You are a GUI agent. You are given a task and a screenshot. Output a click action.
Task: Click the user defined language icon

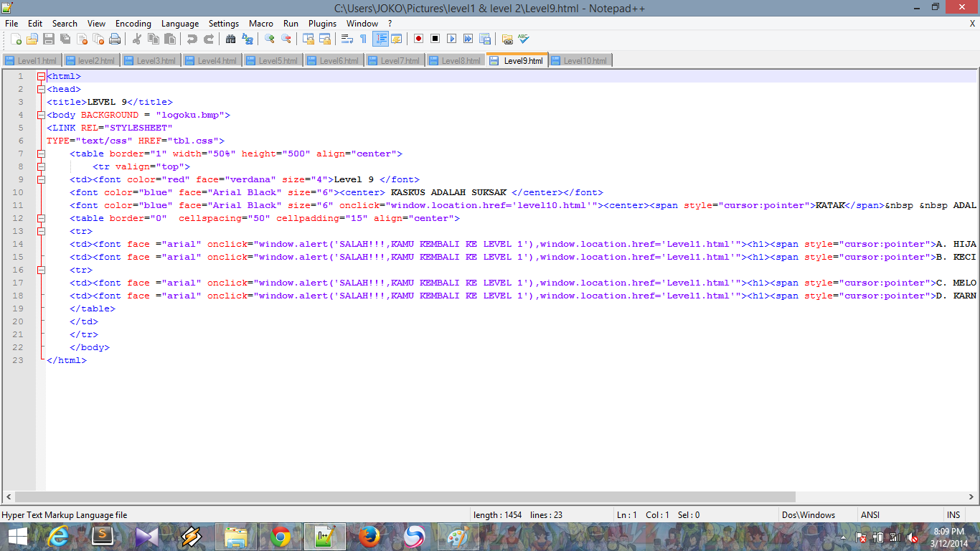396,39
